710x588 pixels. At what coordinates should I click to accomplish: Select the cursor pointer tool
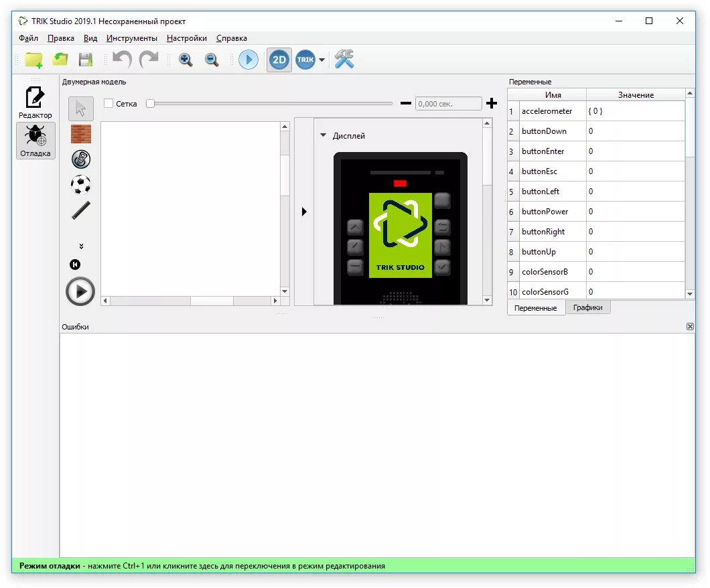click(81, 108)
